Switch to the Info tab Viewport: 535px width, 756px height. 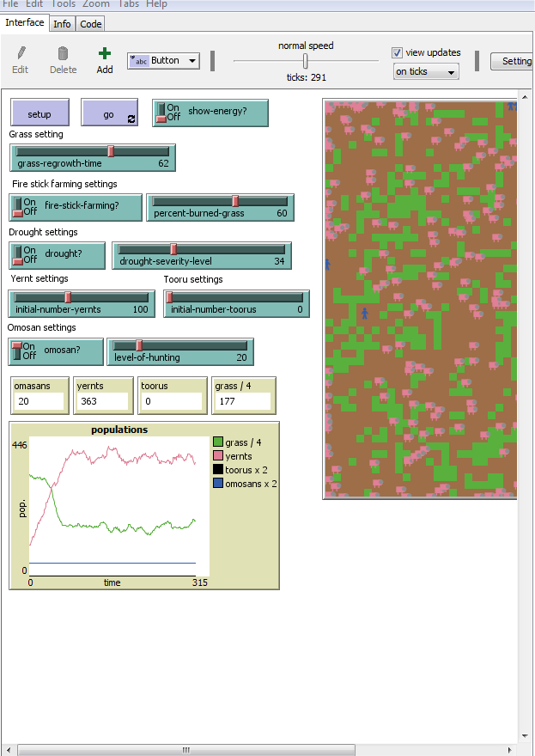pyautogui.click(x=62, y=24)
